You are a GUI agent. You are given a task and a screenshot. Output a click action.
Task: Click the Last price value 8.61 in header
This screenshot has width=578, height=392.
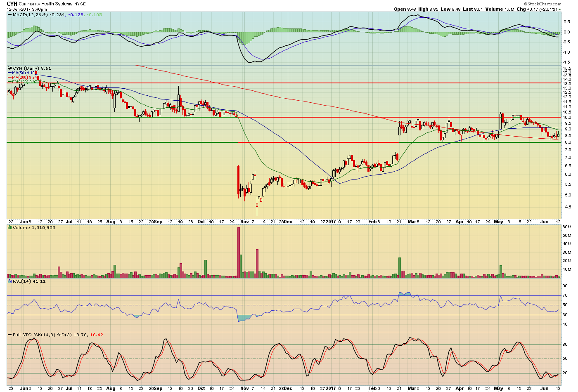(478, 9)
